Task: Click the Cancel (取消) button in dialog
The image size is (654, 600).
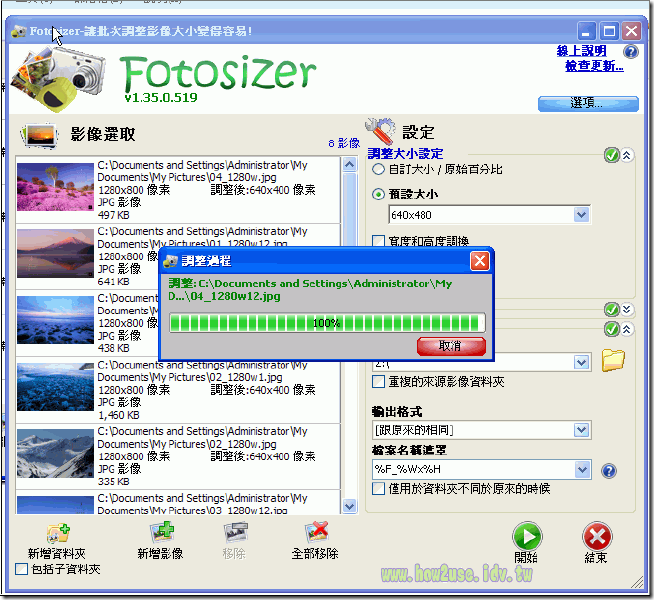Action: (451, 346)
